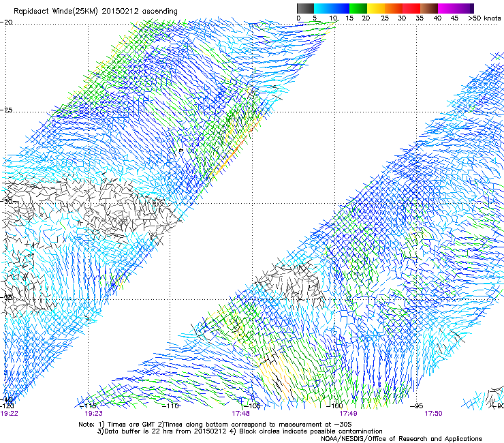The image size is (504, 443).
Task: Click the 17:48 pass time label
Action: [240, 414]
